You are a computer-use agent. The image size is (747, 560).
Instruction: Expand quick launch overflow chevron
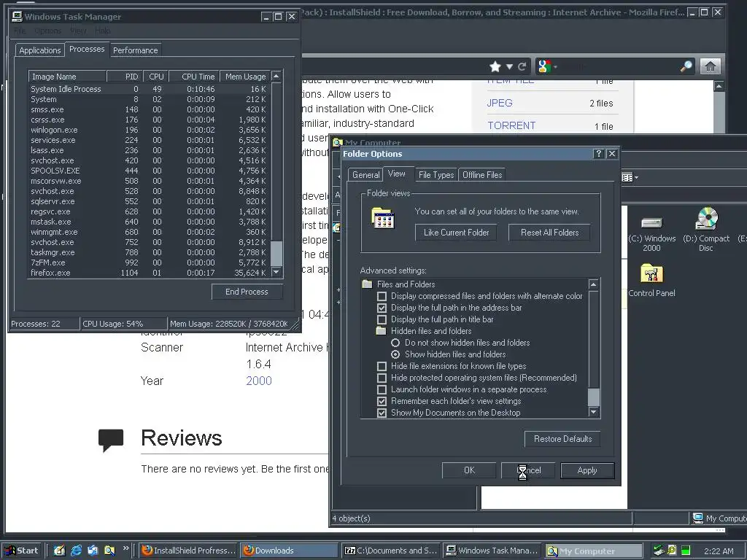click(125, 548)
